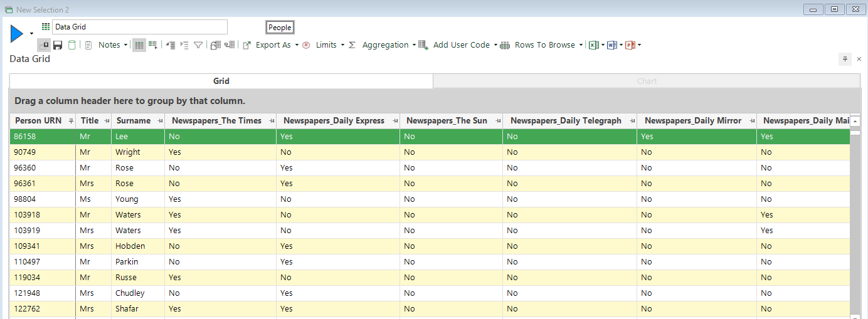The height and width of the screenshot is (319, 868).
Task: Click the Aggregation sigma icon
Action: pyautogui.click(x=352, y=45)
